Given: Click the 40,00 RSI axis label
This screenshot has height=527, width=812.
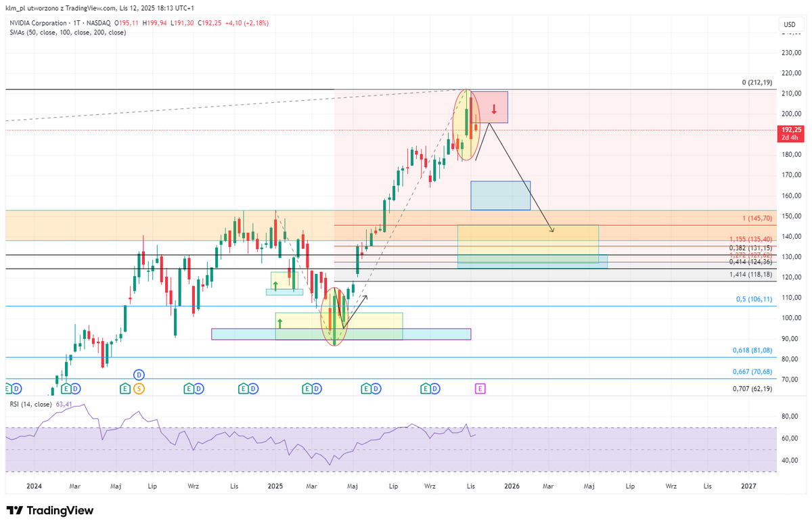Looking at the screenshot, I should pos(790,461).
